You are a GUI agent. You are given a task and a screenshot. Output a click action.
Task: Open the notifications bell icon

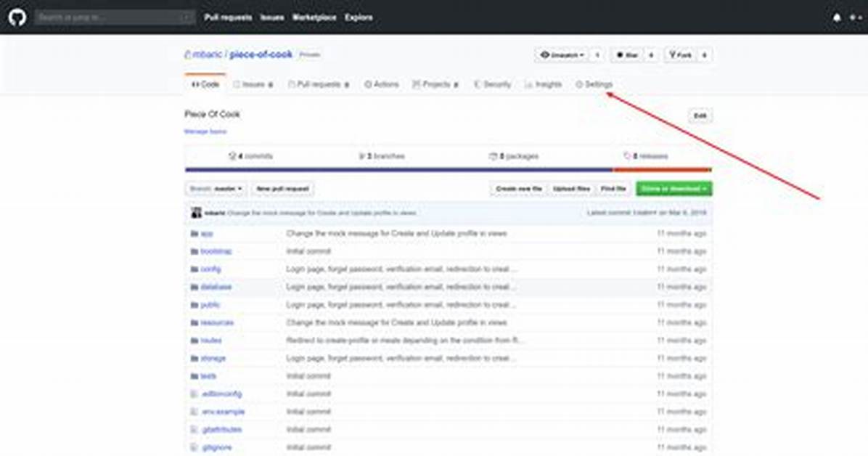pyautogui.click(x=837, y=17)
